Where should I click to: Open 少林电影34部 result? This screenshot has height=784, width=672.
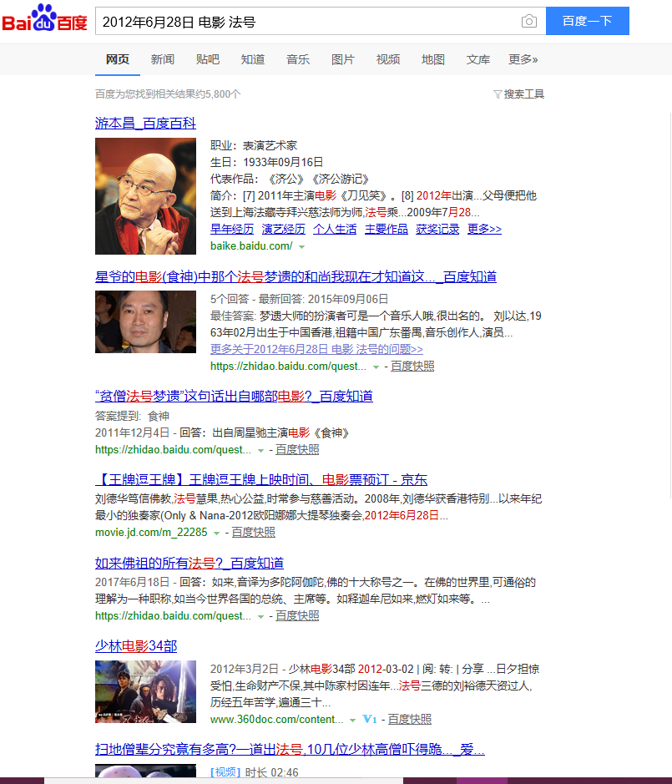point(136,646)
